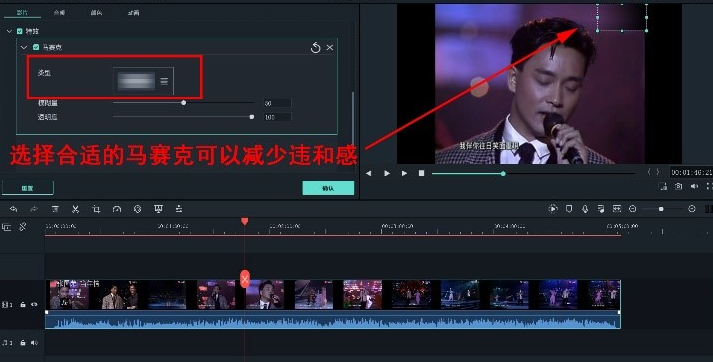Click the microphone voiceover record icon
The width and height of the screenshot is (713, 362).
[585, 209]
